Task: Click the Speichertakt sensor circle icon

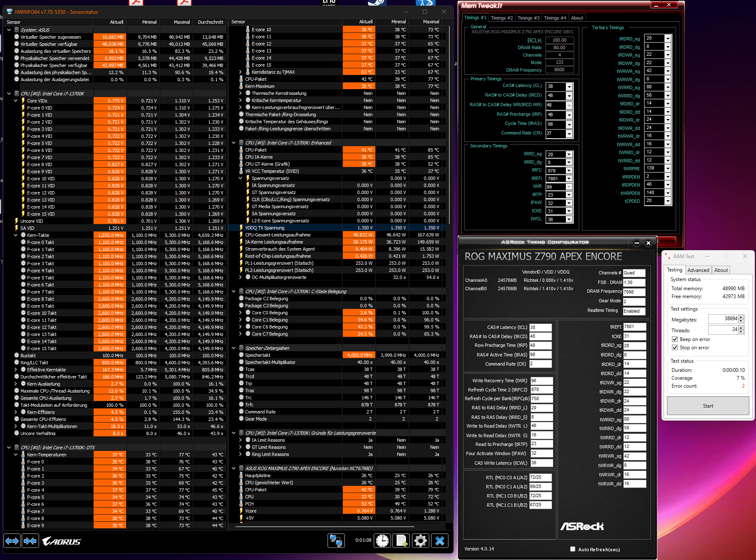Action: tap(241, 355)
